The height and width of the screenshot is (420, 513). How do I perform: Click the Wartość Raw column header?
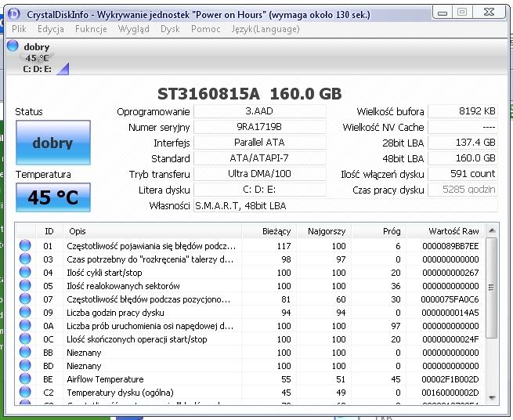(x=446, y=231)
